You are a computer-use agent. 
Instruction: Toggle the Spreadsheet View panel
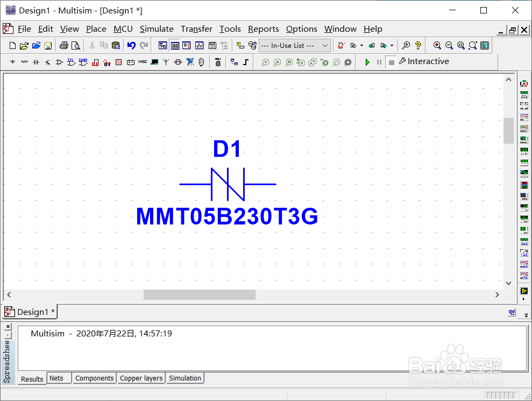tap(175, 46)
